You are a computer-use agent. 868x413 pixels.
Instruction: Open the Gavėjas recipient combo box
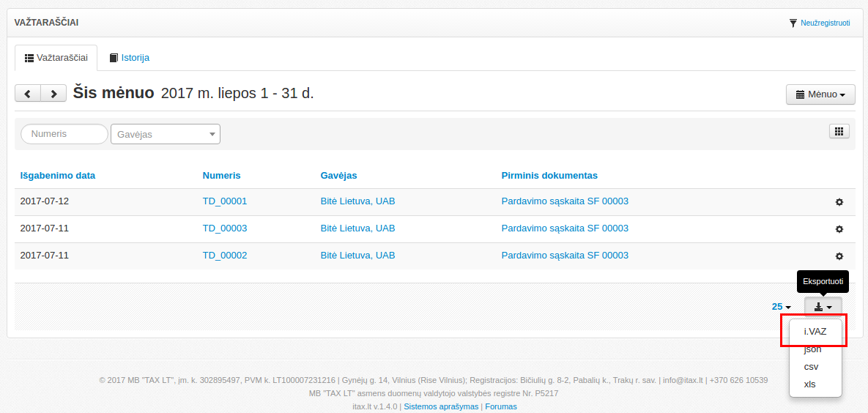[x=165, y=134]
